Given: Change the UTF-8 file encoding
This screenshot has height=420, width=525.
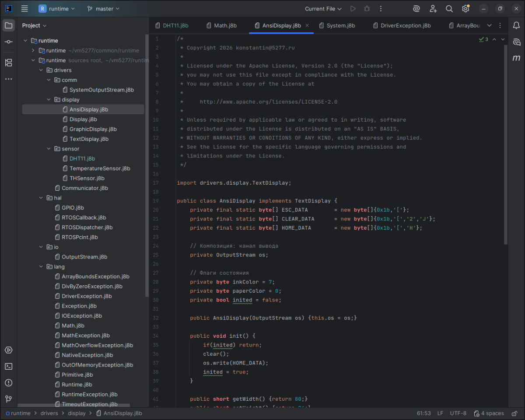Looking at the screenshot, I should [458, 413].
